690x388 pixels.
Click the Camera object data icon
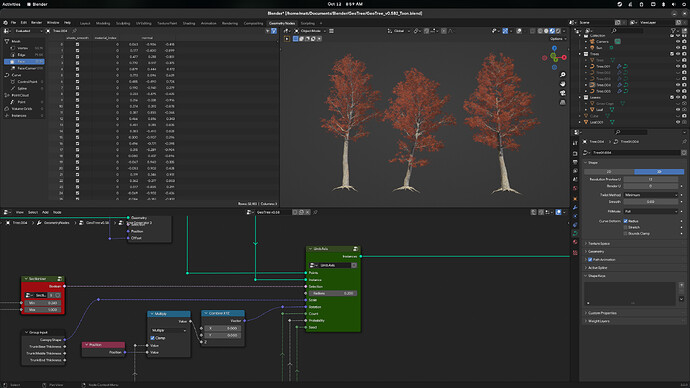tap(617, 41)
